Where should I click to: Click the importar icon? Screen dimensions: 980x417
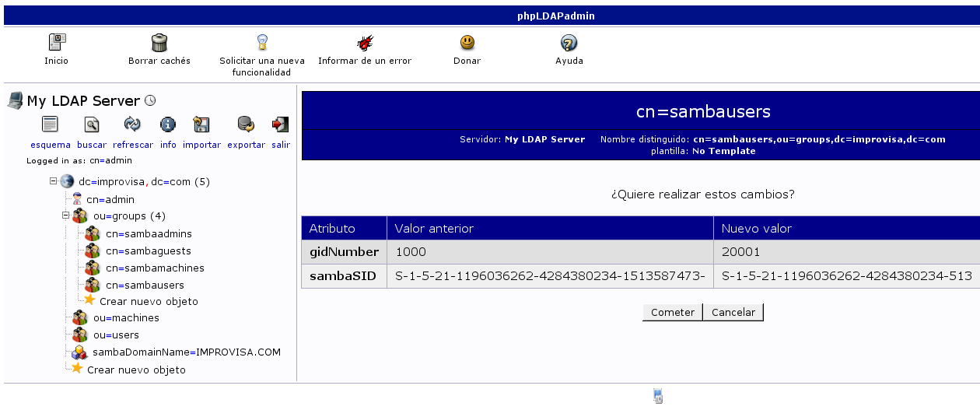(201, 124)
